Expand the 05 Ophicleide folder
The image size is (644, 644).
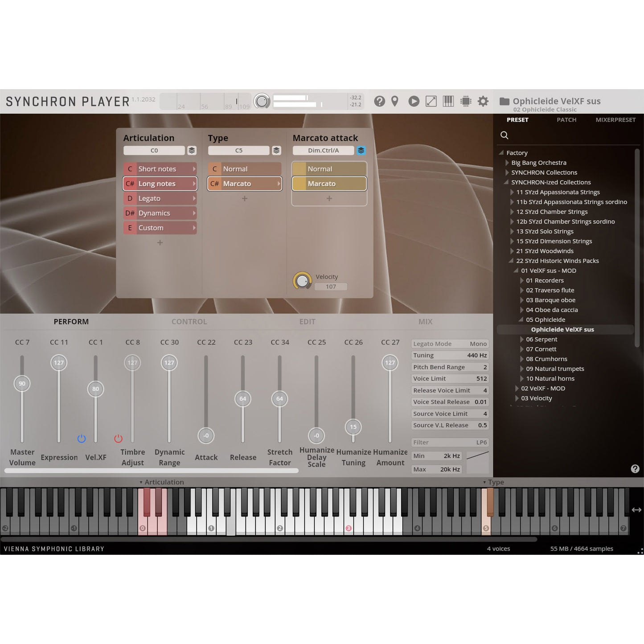coord(521,320)
